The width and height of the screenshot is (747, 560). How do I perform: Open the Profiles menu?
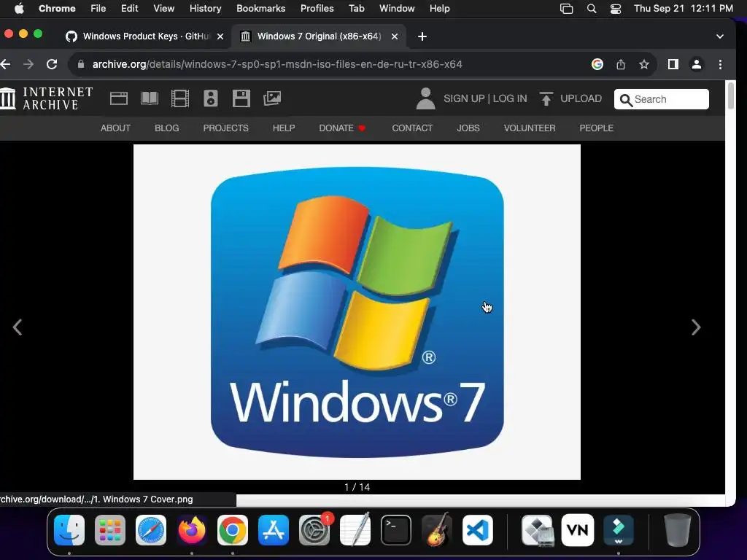[317, 9]
